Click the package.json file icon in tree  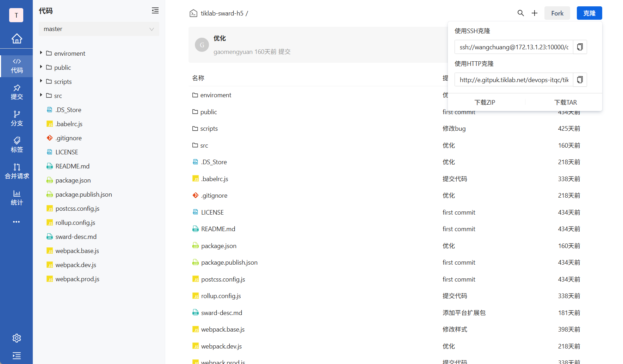50,180
